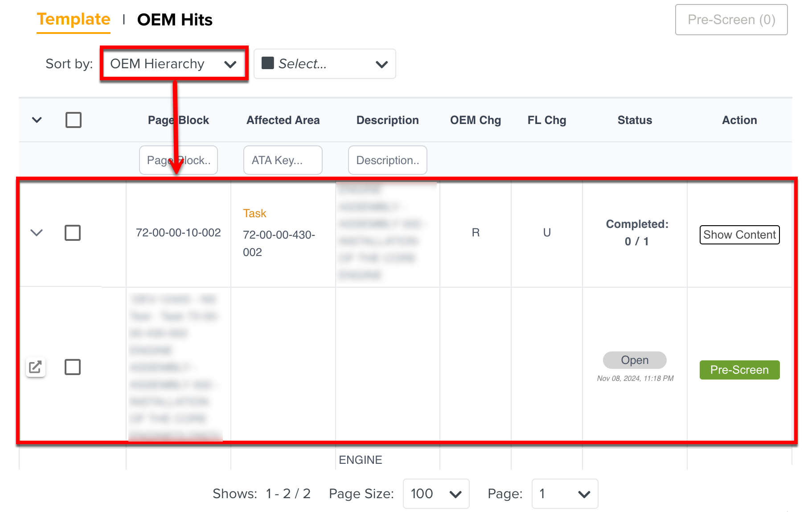
Task: Collapse the 72-00-00-10-002 row chevron
Action: [x=37, y=233]
